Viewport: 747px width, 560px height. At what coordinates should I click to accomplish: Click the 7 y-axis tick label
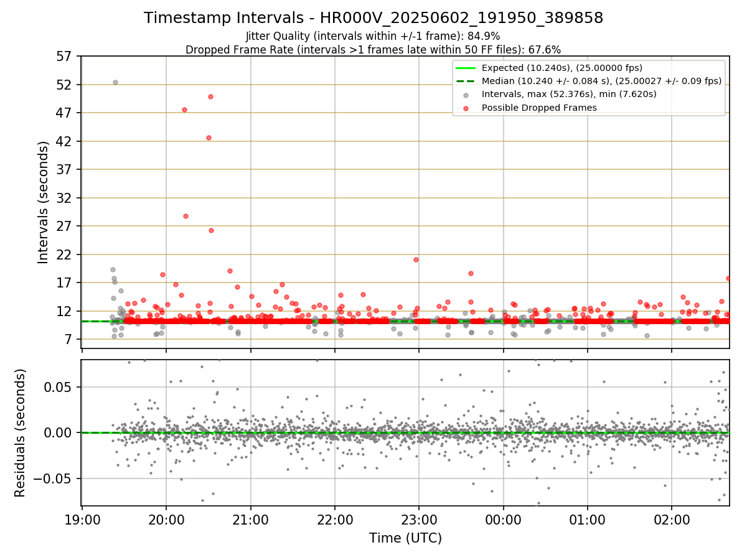pyautogui.click(x=68, y=339)
